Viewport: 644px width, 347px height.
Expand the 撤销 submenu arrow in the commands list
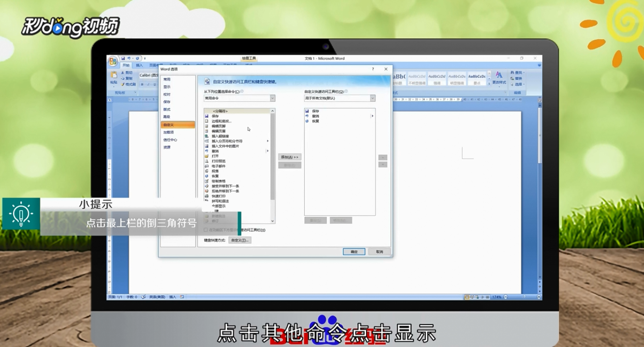point(267,151)
